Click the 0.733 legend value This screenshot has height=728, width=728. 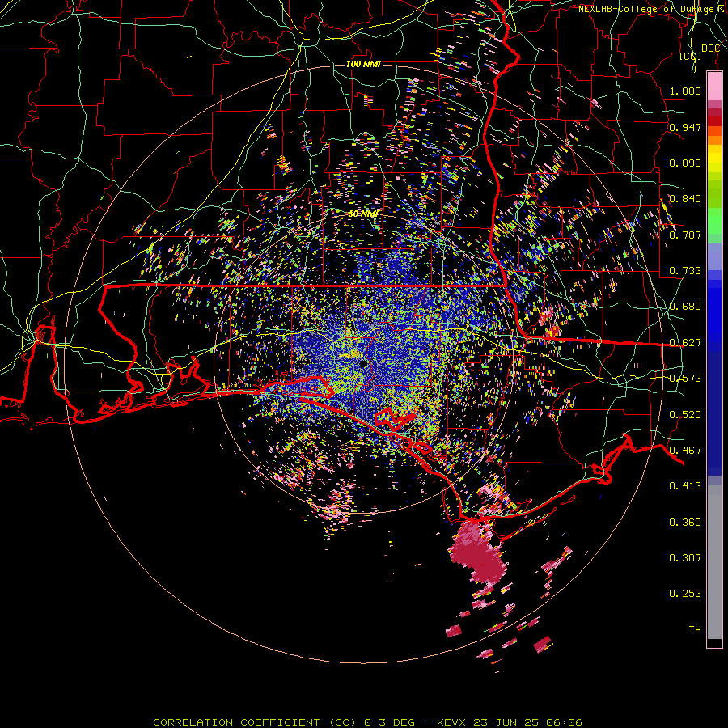click(x=685, y=271)
